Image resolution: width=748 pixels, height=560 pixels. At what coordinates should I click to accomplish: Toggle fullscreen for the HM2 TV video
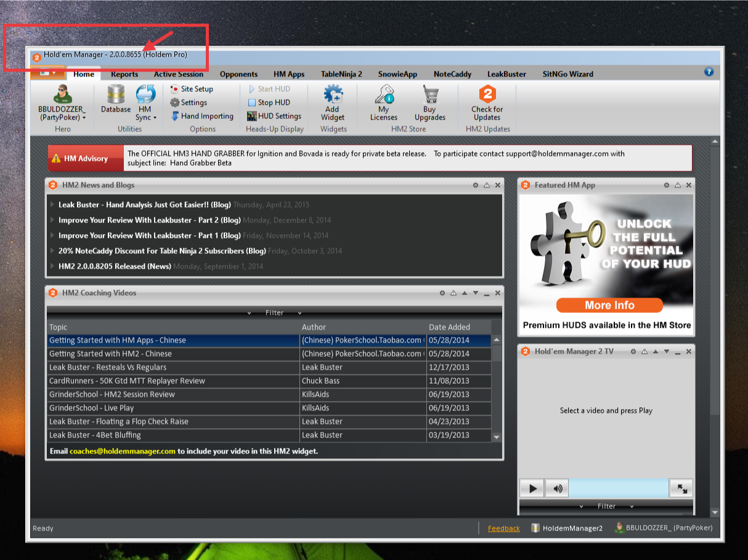click(681, 489)
